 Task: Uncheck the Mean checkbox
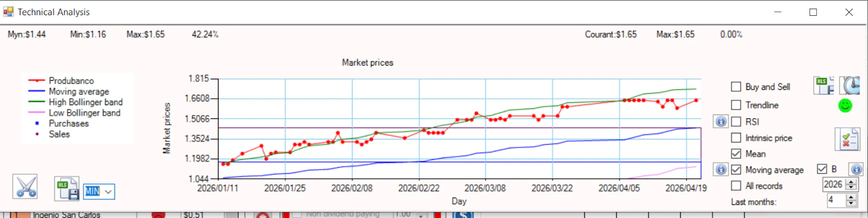point(736,153)
